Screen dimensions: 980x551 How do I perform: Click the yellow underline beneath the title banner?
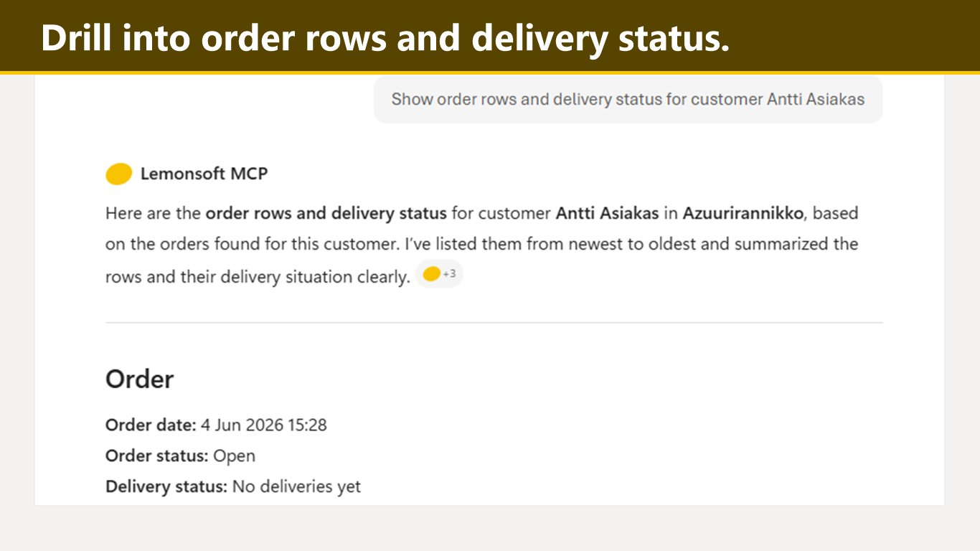[490, 72]
